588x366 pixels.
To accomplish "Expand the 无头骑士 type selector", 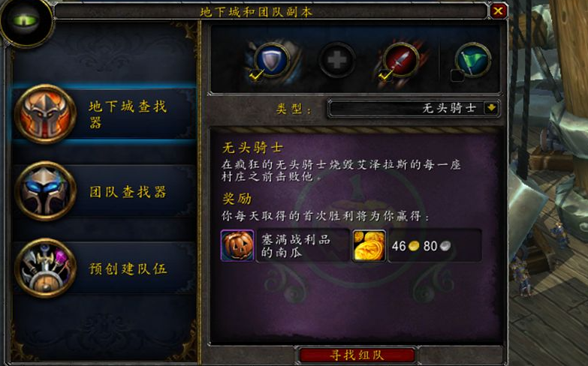I will (x=413, y=108).
